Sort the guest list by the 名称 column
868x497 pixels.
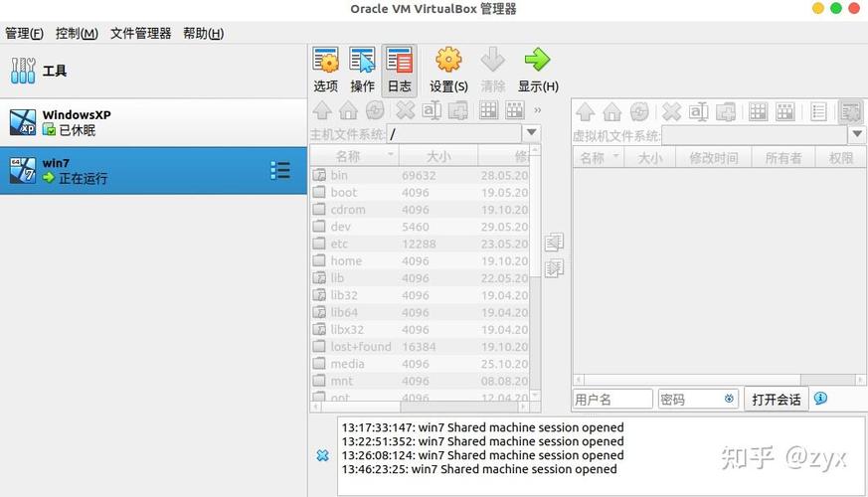pos(599,158)
